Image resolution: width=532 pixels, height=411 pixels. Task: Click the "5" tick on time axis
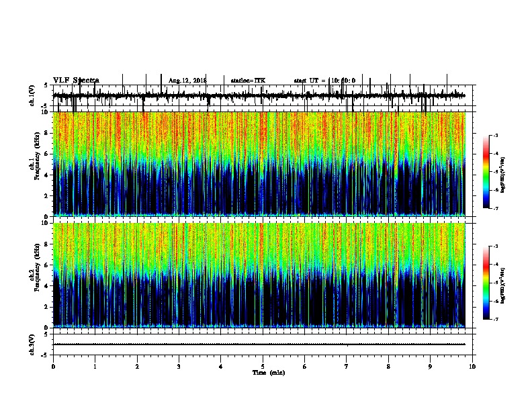(x=263, y=367)
